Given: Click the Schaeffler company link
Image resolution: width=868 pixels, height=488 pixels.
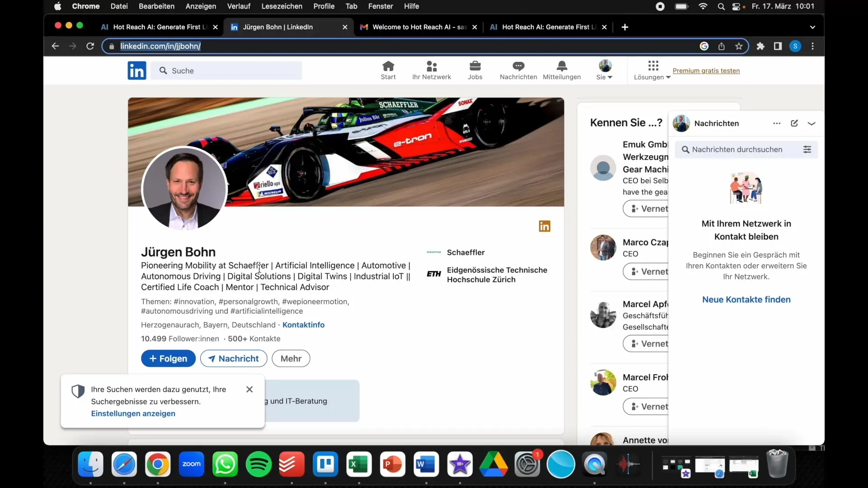Looking at the screenshot, I should (x=466, y=252).
